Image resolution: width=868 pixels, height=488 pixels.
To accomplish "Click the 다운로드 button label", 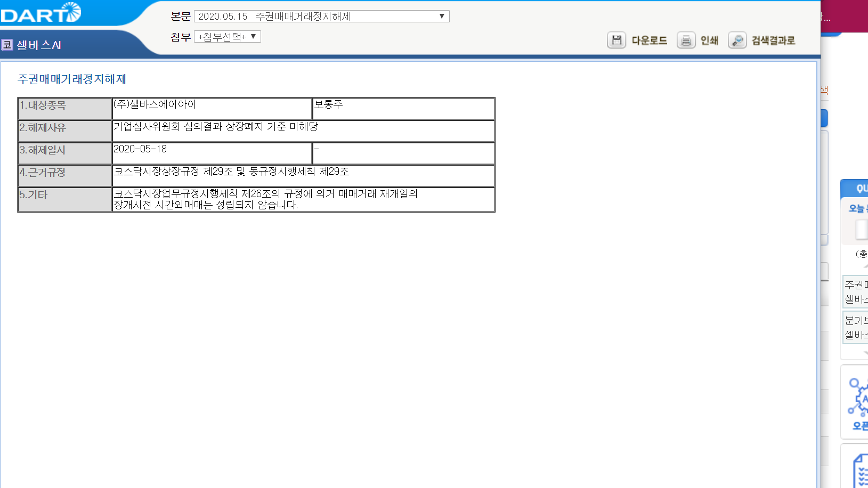I will (x=649, y=40).
